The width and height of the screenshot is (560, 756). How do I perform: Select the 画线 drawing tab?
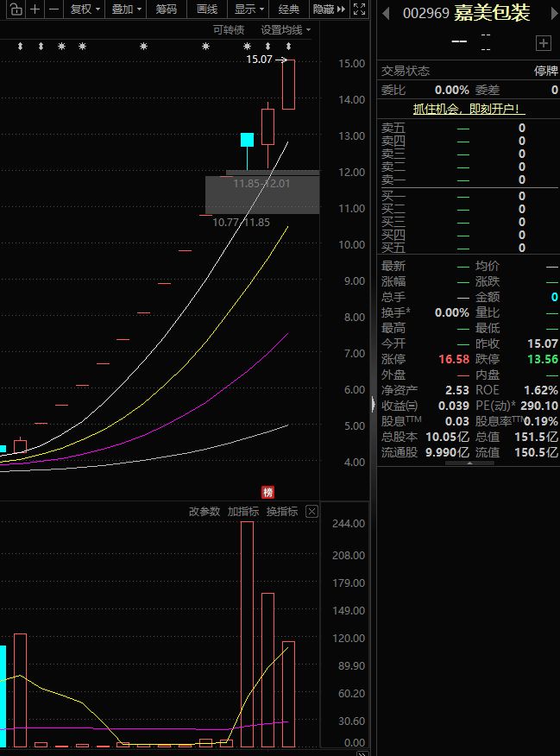[207, 9]
